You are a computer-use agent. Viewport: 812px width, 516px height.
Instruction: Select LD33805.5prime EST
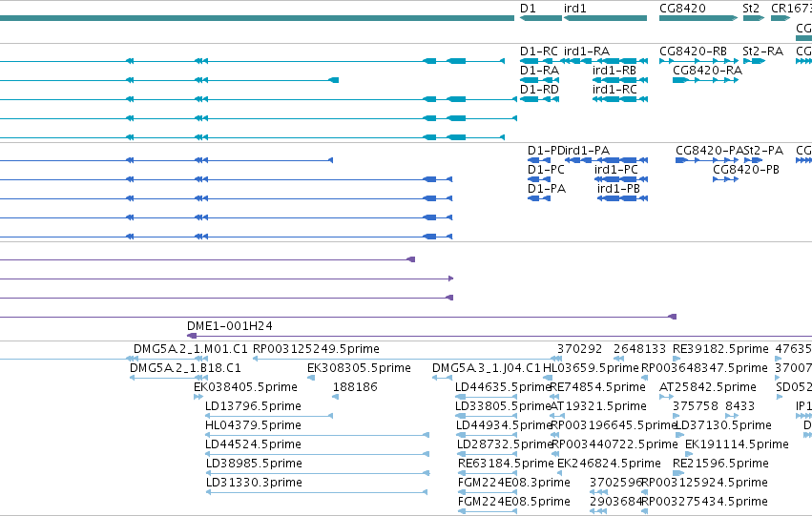(486, 416)
